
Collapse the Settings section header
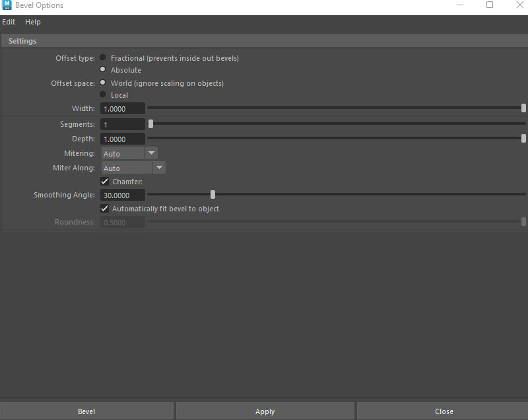point(265,41)
